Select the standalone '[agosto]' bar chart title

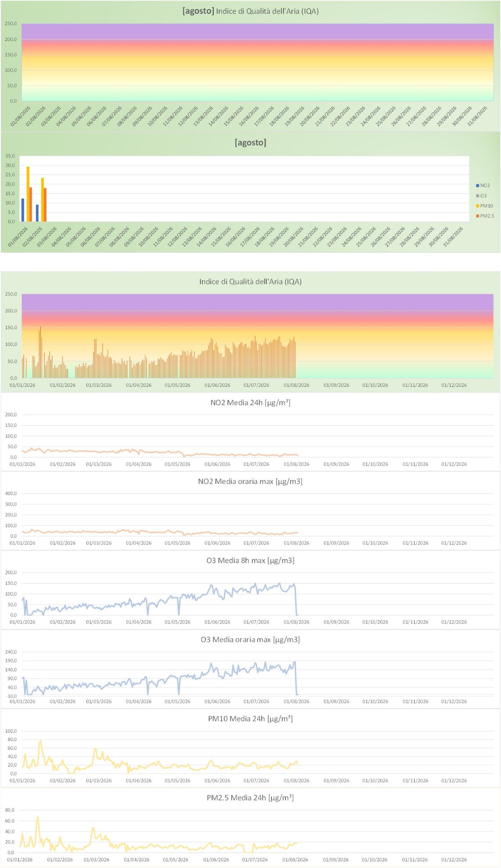tap(250, 142)
